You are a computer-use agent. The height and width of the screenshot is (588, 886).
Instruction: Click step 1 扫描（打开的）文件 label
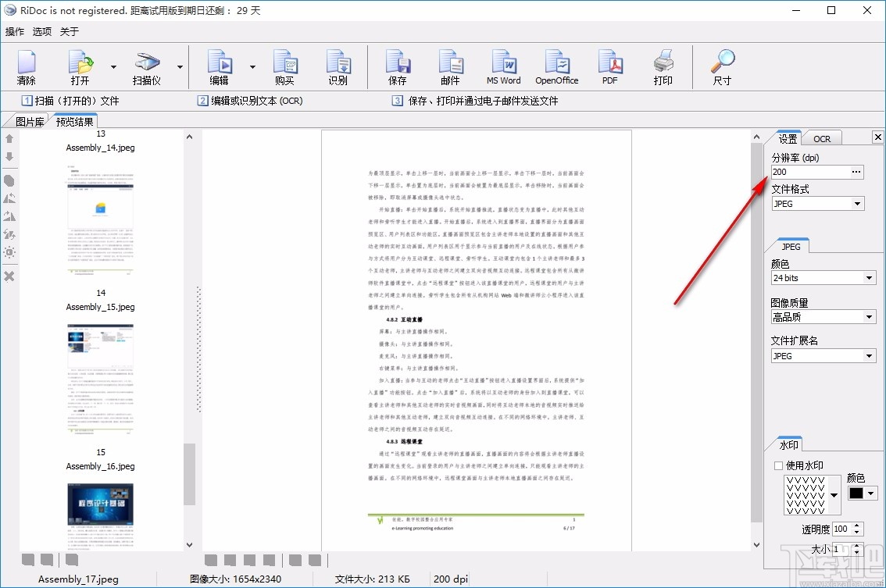pos(70,101)
